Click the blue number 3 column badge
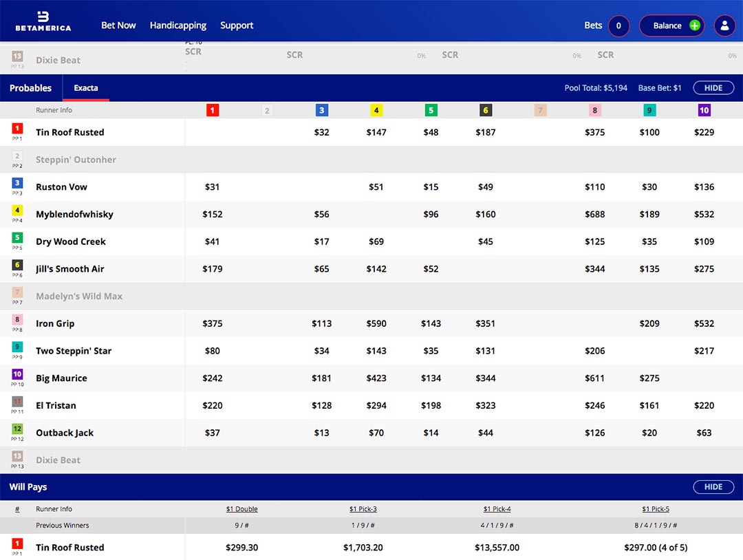The image size is (743, 560). click(321, 110)
